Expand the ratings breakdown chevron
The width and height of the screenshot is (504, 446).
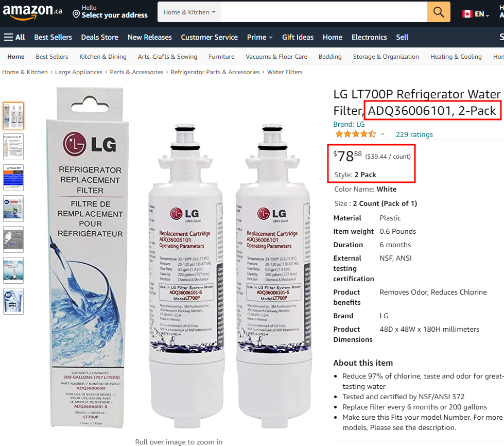tap(383, 134)
